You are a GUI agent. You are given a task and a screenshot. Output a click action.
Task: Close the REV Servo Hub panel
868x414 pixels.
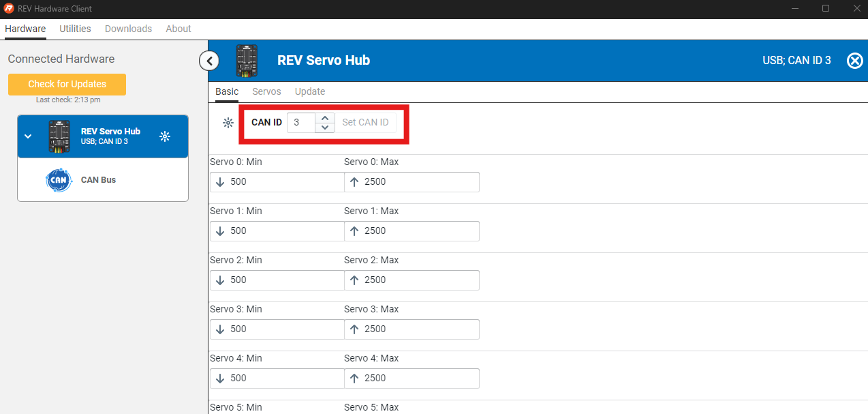(x=854, y=61)
